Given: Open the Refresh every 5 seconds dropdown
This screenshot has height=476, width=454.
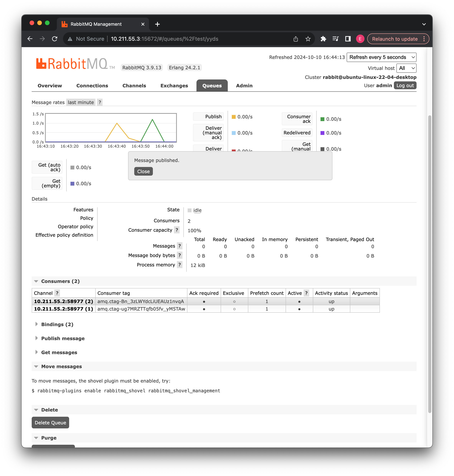Looking at the screenshot, I should click(x=381, y=57).
